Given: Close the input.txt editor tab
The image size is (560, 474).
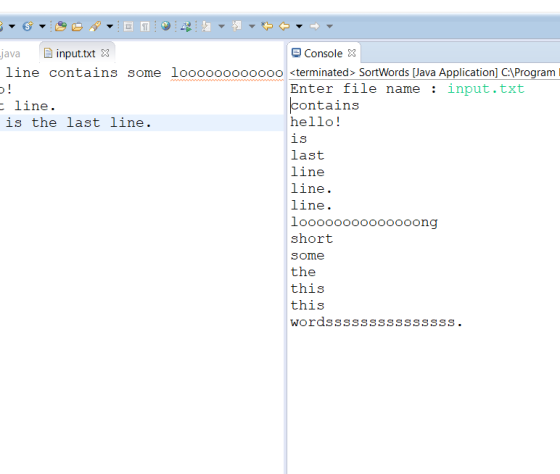Looking at the screenshot, I should (105, 53).
